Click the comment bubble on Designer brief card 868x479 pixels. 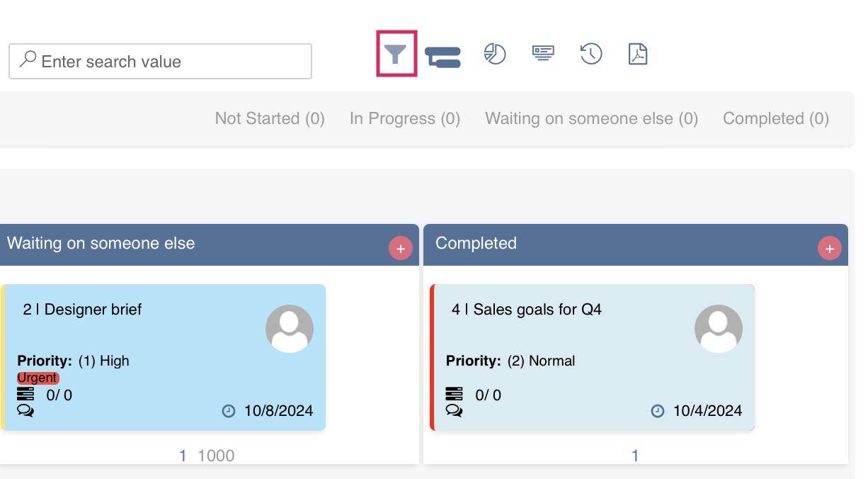[x=25, y=410]
